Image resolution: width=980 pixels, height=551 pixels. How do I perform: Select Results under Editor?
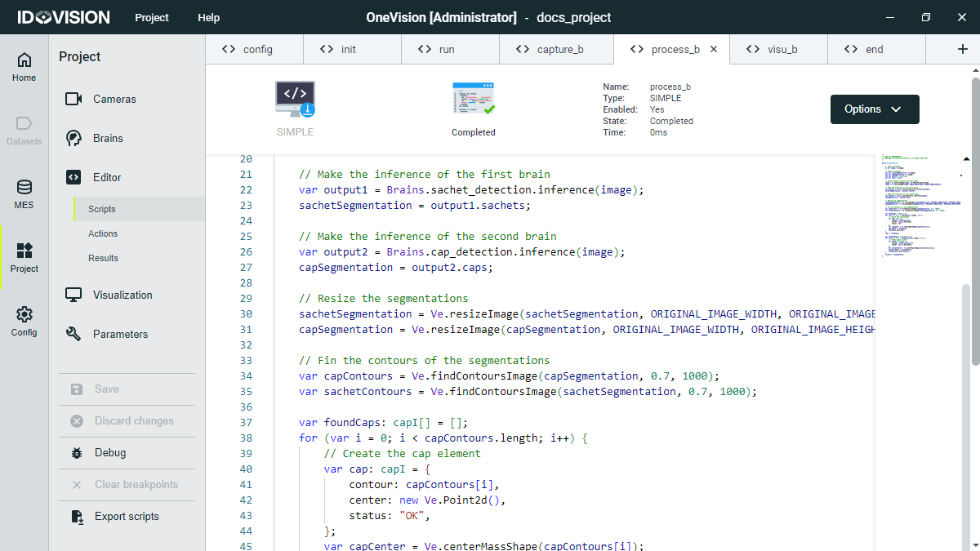coord(103,258)
